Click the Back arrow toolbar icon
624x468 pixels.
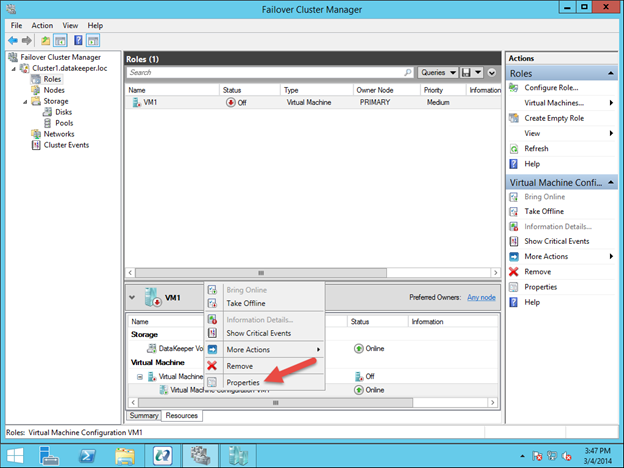[x=12, y=40]
